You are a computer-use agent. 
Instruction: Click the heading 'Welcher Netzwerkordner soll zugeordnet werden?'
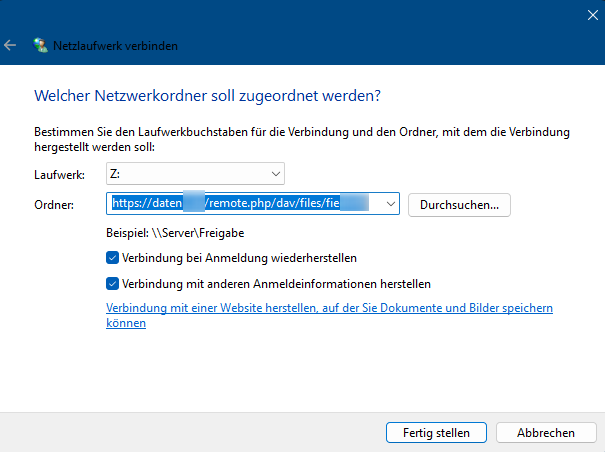pos(209,96)
